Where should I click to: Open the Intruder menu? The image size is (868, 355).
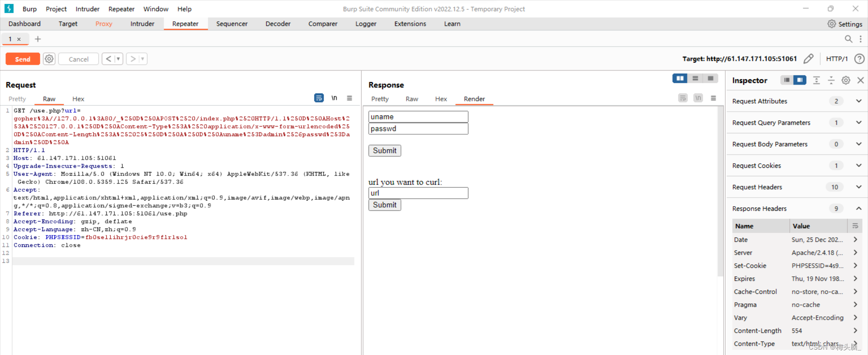(88, 9)
